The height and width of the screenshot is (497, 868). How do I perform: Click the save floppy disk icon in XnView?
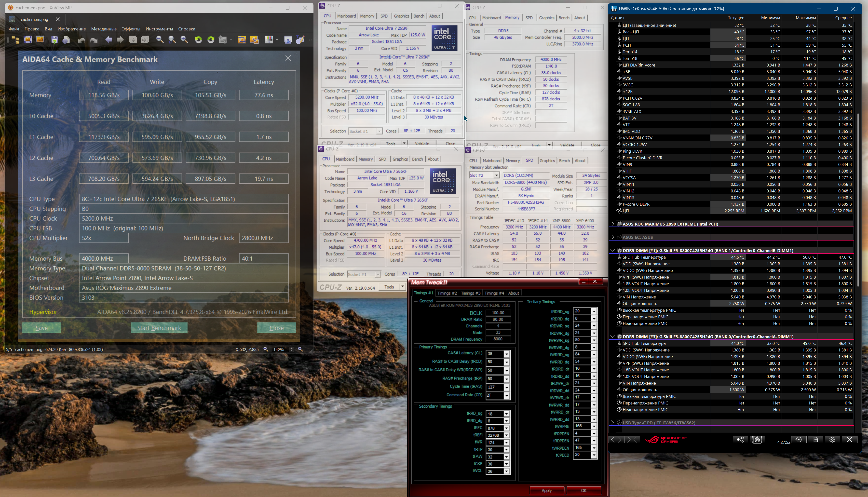[x=54, y=40]
